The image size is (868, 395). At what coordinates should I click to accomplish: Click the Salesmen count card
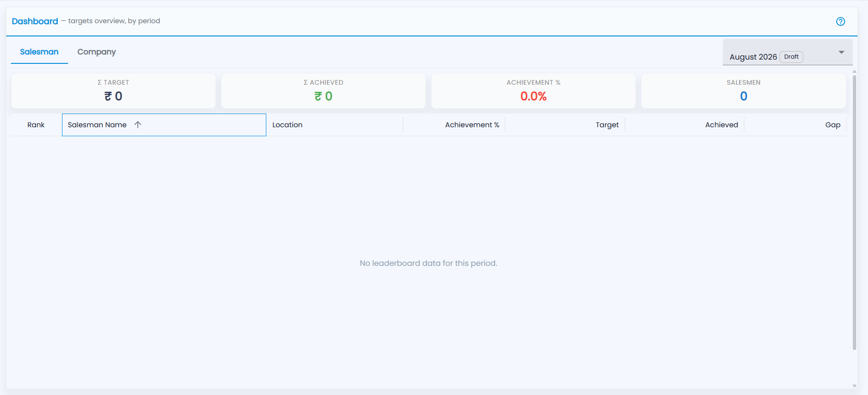tap(744, 91)
